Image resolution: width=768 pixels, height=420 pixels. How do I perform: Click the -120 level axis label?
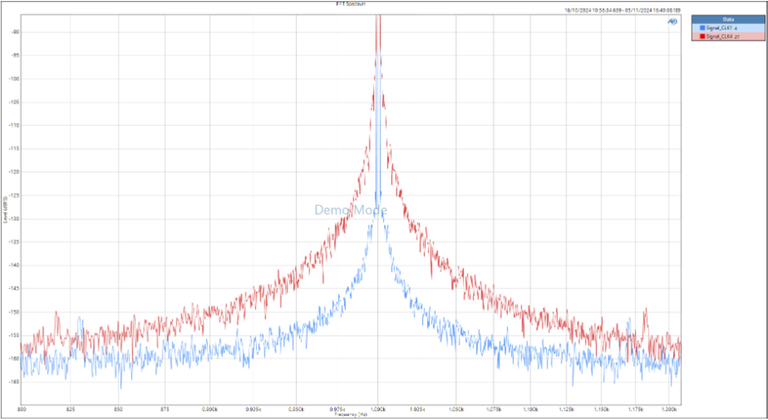[x=14, y=172]
